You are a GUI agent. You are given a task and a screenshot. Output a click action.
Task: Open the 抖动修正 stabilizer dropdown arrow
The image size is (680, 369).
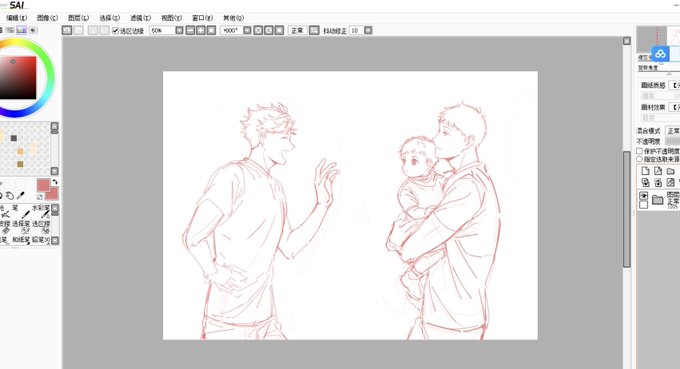coord(368,30)
